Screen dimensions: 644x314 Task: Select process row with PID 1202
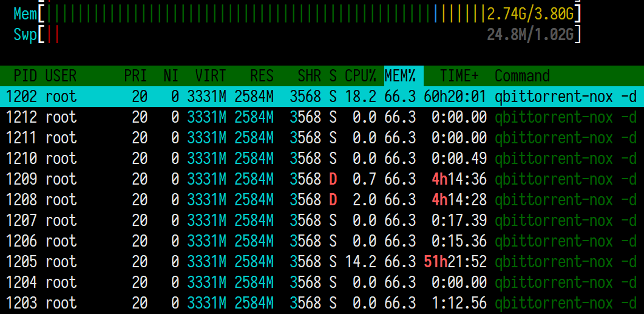tap(322, 97)
